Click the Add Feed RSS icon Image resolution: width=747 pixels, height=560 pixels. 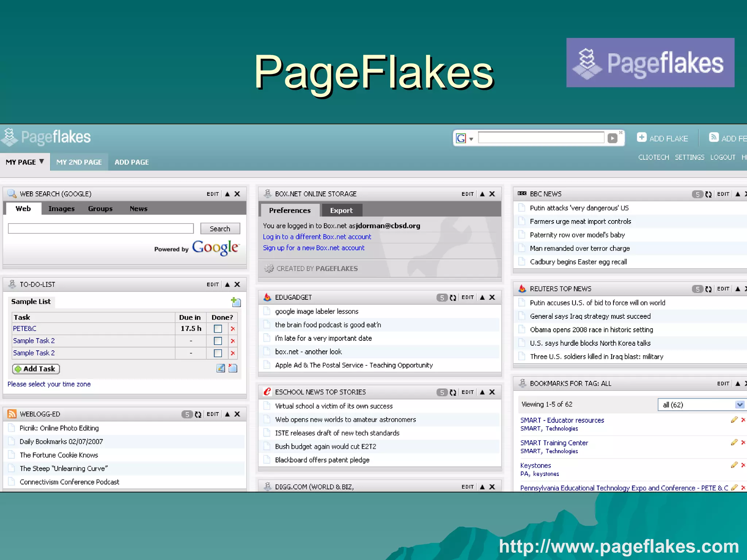point(713,137)
